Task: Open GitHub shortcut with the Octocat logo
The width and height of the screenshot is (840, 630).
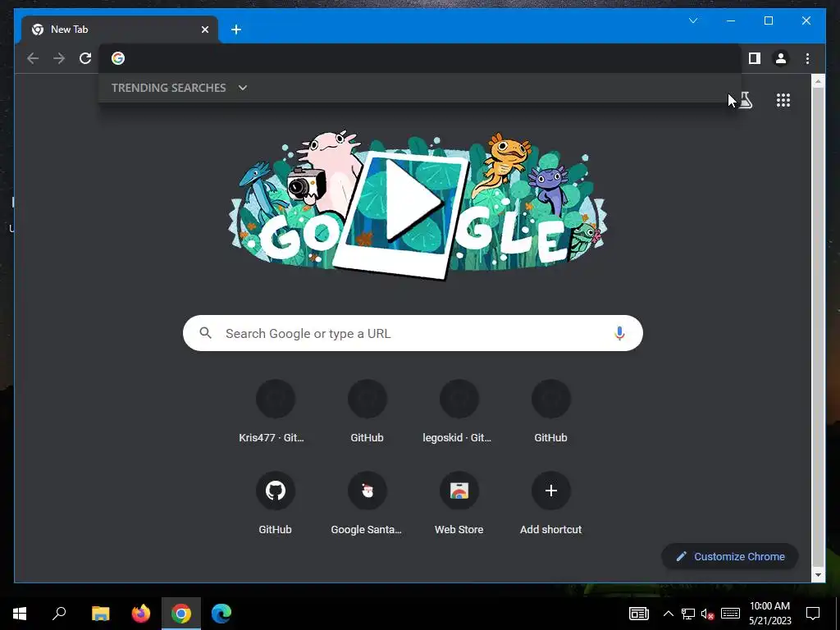Action: tap(275, 503)
